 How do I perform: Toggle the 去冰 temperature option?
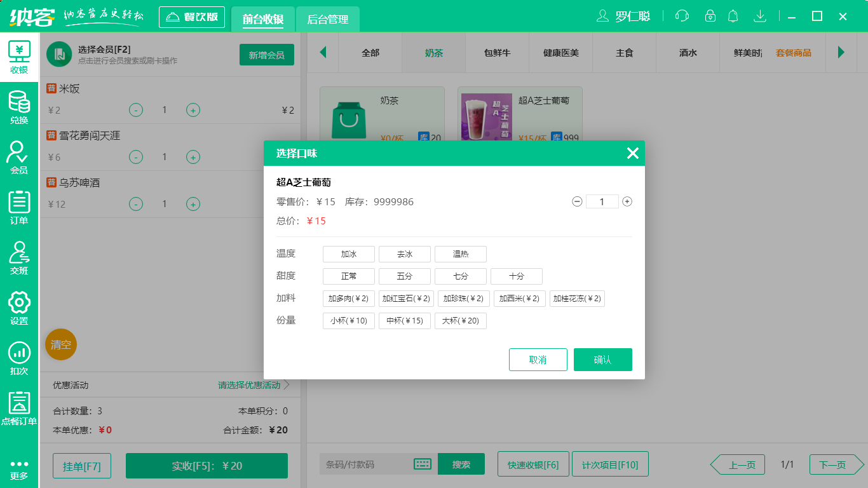click(404, 254)
